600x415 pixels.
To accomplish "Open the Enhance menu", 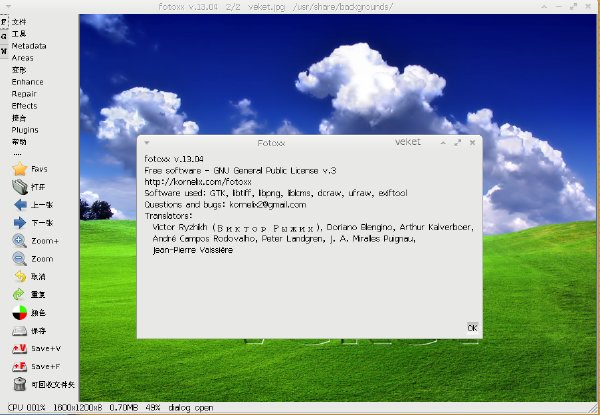I will coord(28,82).
